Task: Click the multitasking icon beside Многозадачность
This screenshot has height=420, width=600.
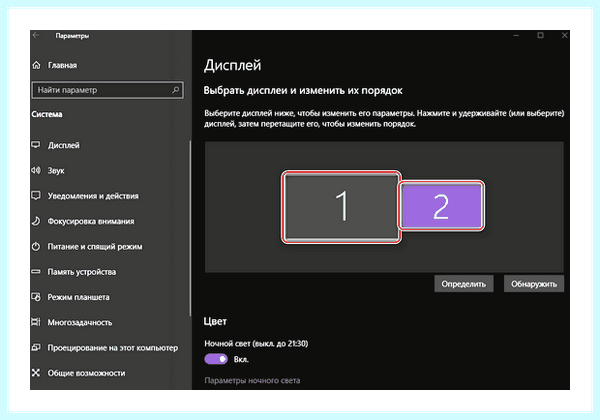Action: pyautogui.click(x=36, y=322)
